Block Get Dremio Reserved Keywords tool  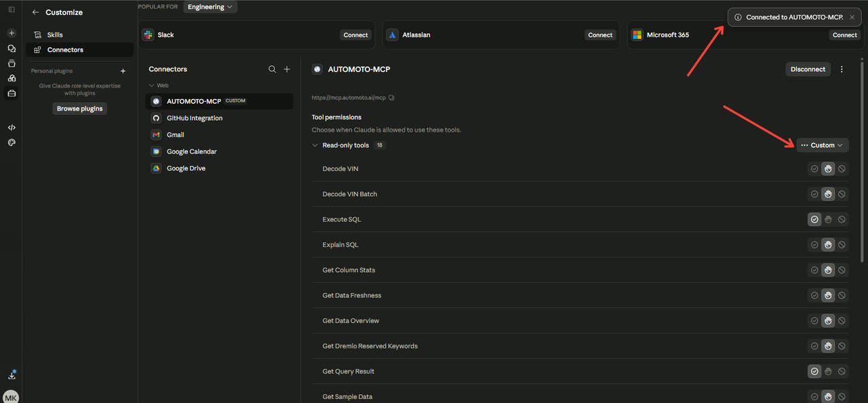pyautogui.click(x=842, y=346)
